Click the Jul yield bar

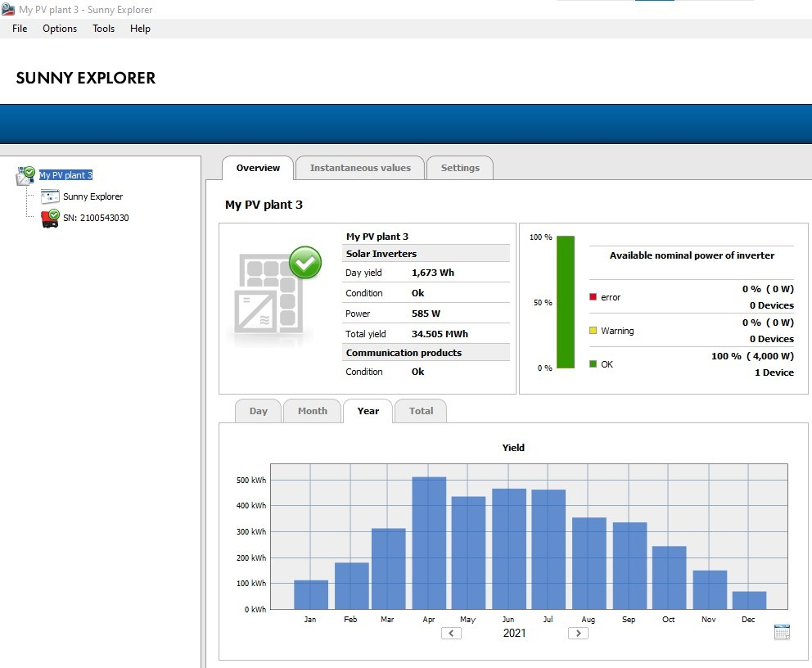tap(548, 549)
